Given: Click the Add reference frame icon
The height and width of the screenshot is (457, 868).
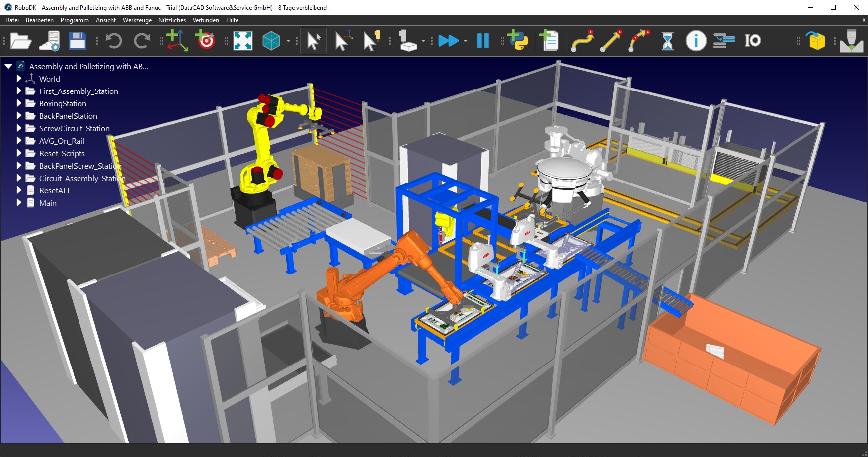Looking at the screenshot, I should point(177,41).
